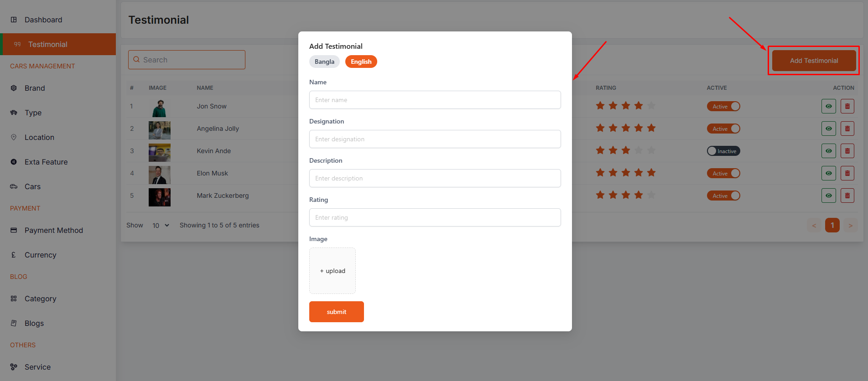
Task: Delete Jon Snow testimonial with trash icon
Action: point(847,106)
